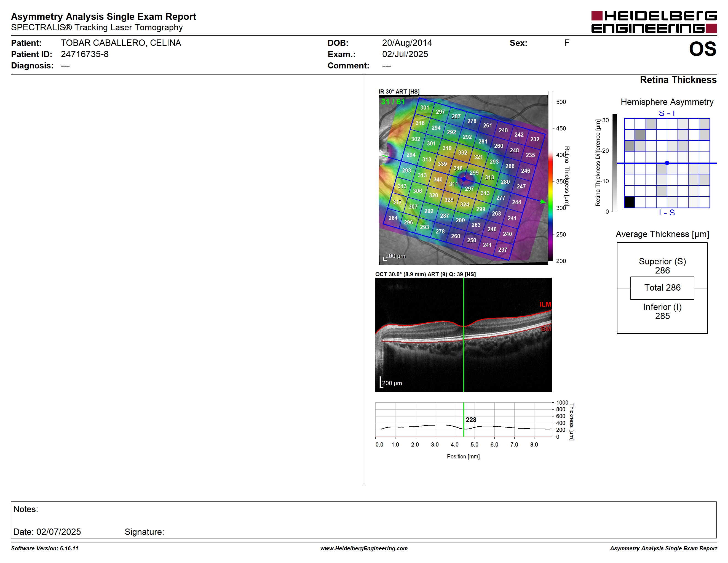728x563 pixels.
Task: Click the 'Total 286' box
Action: pos(662,288)
